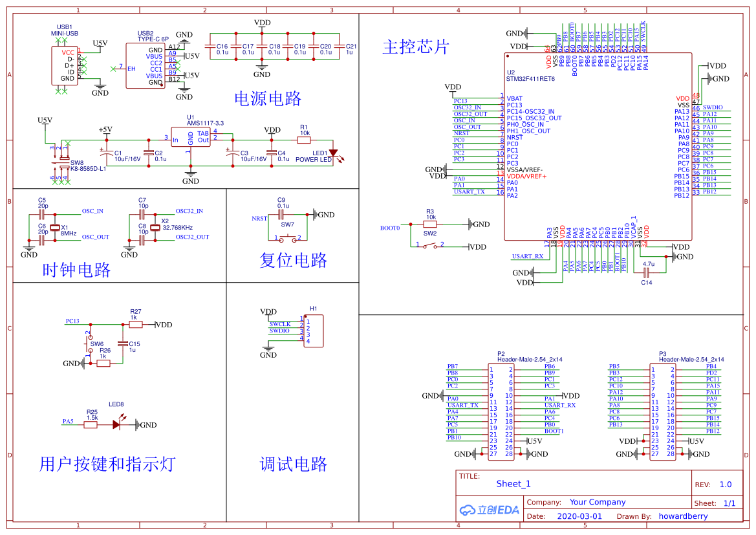Select resistor R27 1k symbol
This screenshot has height=535, width=756.
[x=136, y=325]
